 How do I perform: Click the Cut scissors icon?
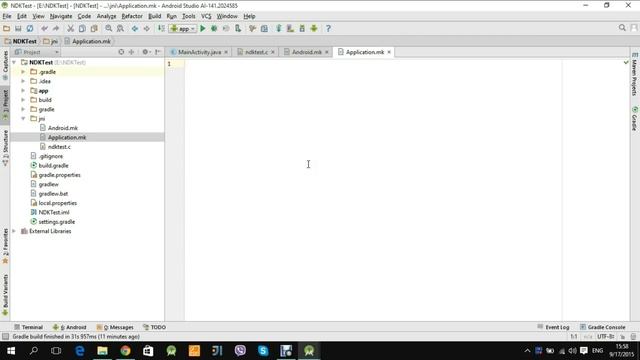[x=70, y=29]
